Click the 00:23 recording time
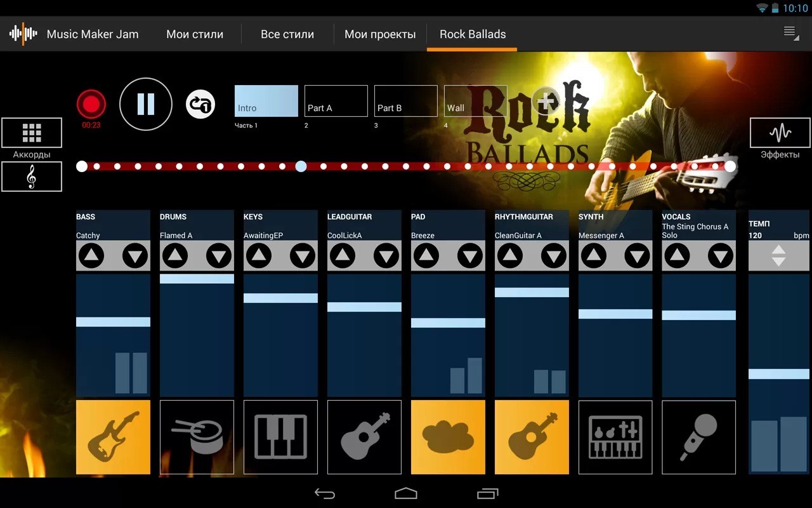 point(91,125)
